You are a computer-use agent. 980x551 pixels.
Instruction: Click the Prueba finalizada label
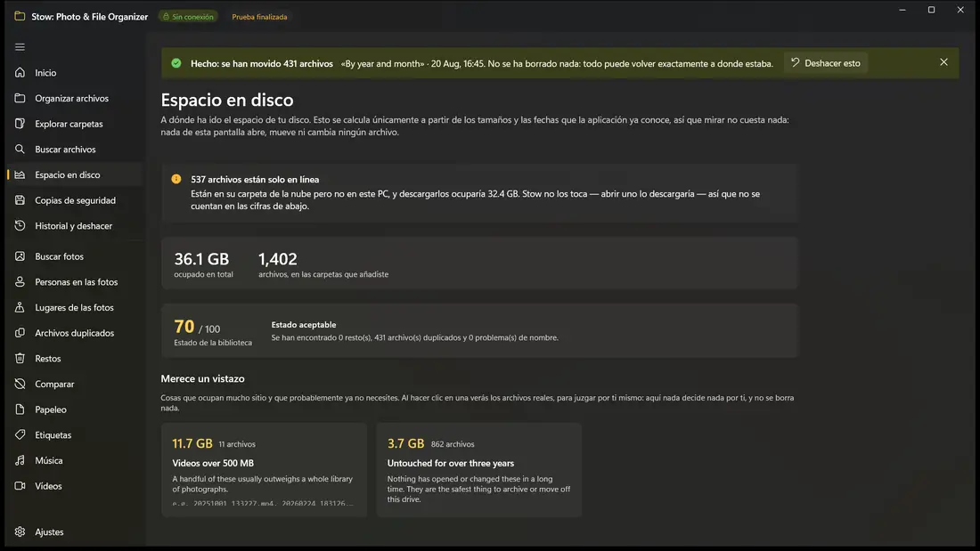259,17
